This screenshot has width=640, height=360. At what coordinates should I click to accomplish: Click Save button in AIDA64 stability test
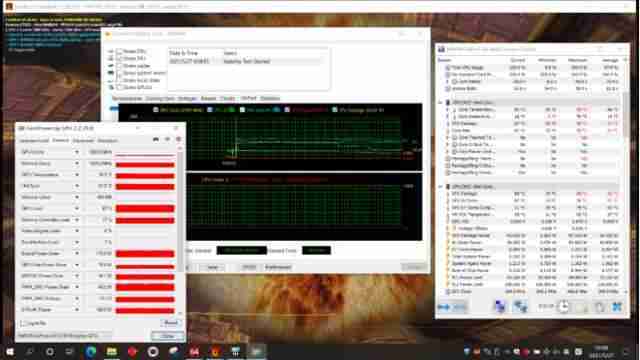pyautogui.click(x=213, y=267)
